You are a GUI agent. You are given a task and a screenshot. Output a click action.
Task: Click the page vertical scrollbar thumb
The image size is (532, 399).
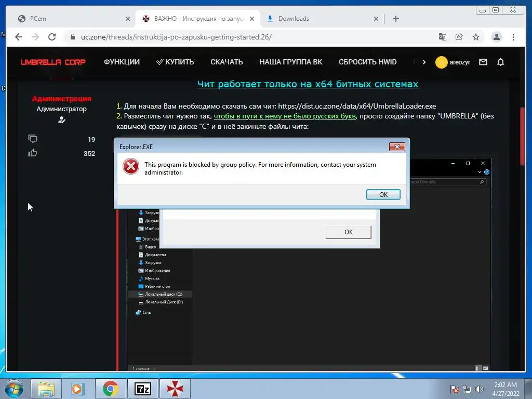point(522,136)
